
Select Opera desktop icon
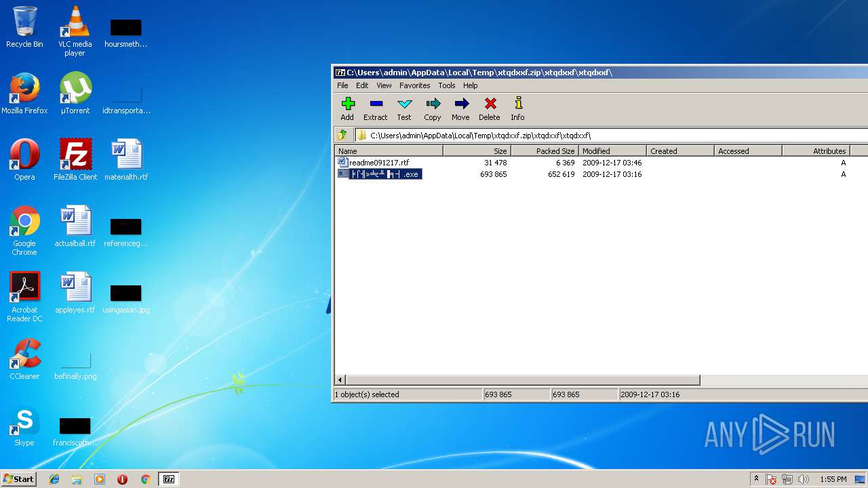tap(24, 160)
